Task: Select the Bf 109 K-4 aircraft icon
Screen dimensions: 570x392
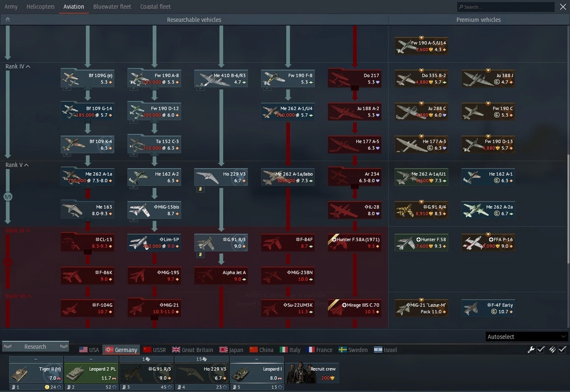Action: pos(87,144)
